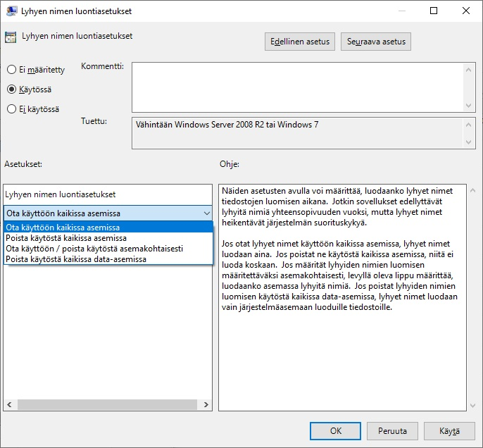
Task: Click the Ohje help text paragraph
Action: click(339, 249)
